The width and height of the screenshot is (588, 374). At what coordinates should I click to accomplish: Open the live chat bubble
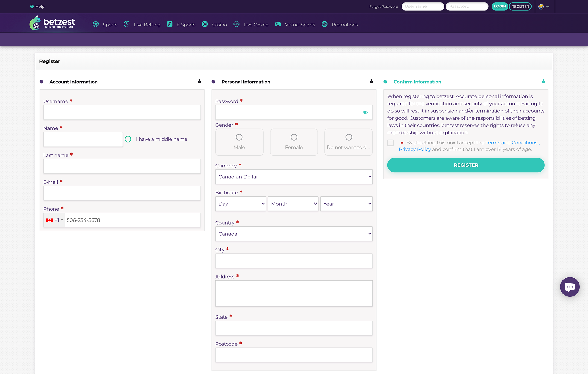coord(570,287)
